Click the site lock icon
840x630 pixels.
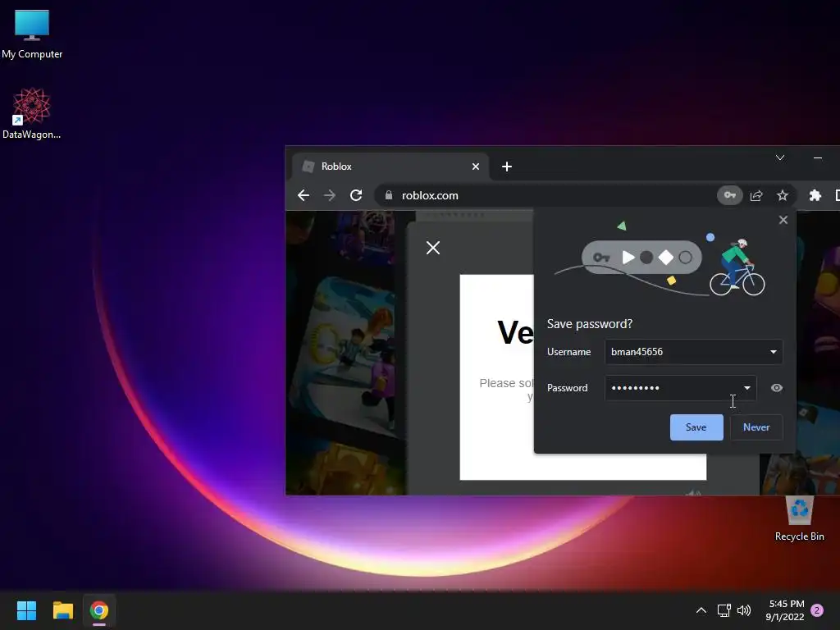(389, 195)
